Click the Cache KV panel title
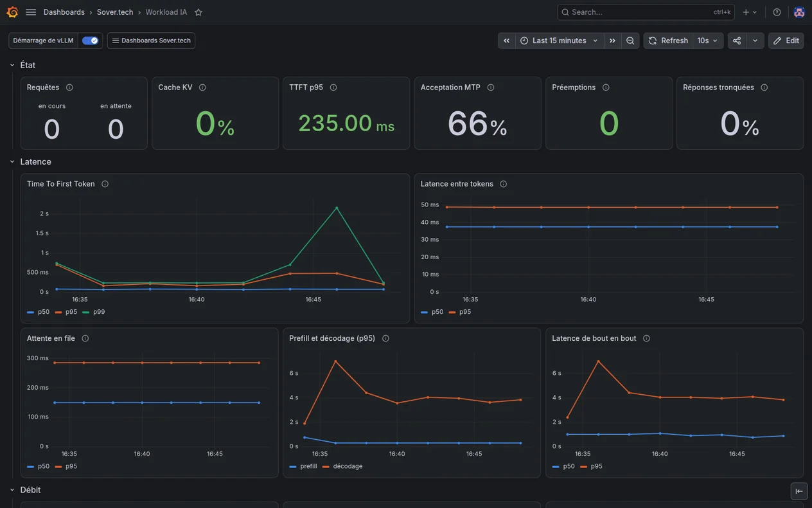 click(175, 87)
